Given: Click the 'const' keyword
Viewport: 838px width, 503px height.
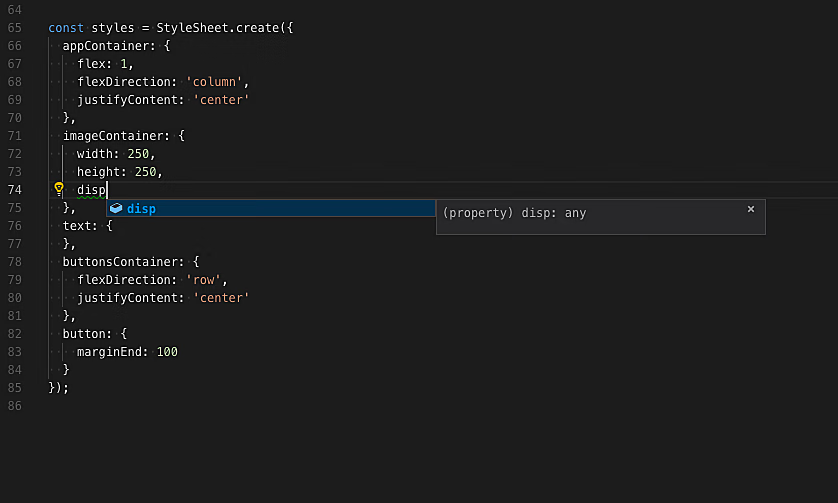Looking at the screenshot, I should (x=66, y=28).
